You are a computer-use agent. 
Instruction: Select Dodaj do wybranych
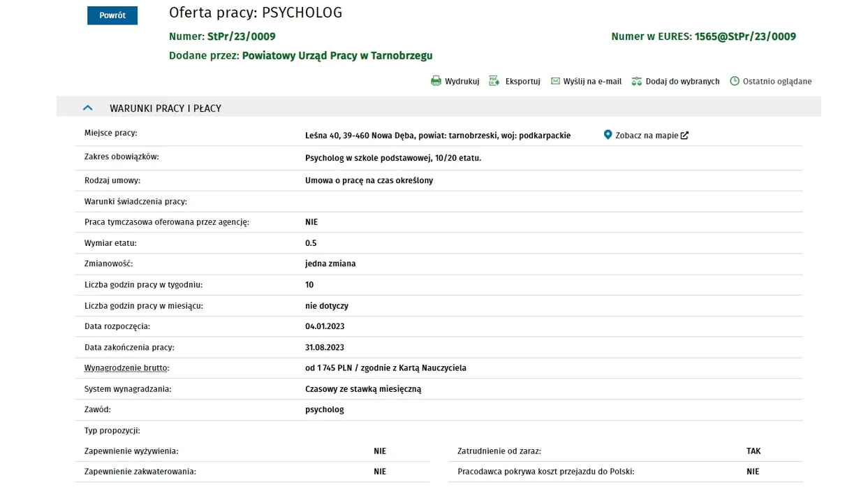(682, 81)
